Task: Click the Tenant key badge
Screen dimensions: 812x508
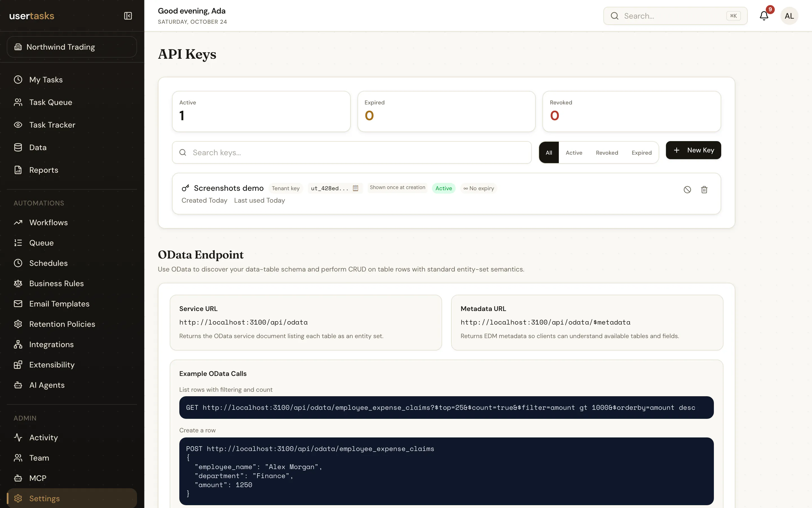Action: click(x=286, y=188)
